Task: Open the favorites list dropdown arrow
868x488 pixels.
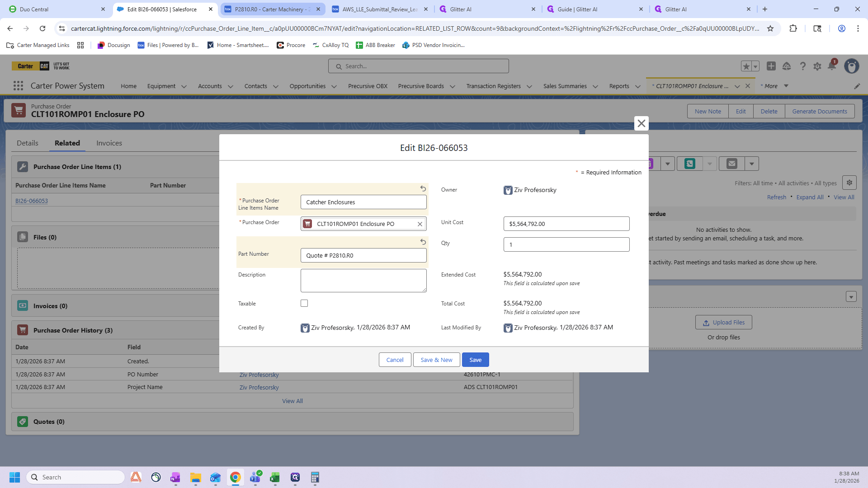Action: pos(755,66)
